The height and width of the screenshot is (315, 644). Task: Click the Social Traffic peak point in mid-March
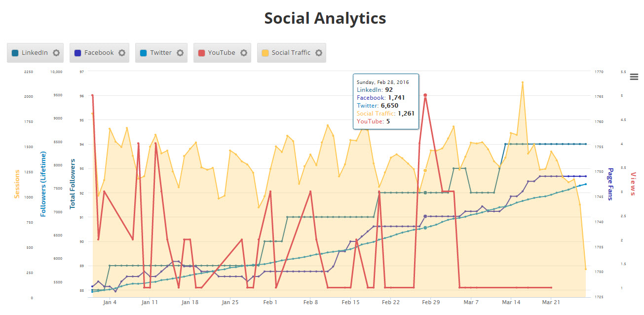click(522, 82)
